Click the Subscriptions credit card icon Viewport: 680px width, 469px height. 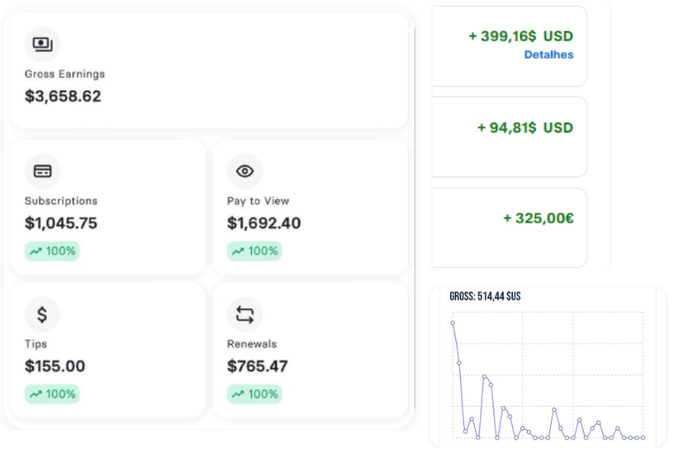point(42,171)
